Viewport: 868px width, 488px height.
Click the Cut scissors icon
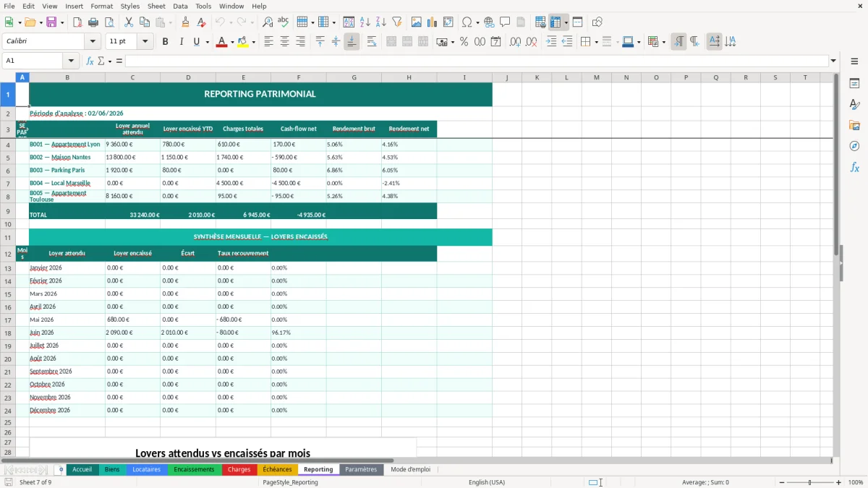coord(129,22)
